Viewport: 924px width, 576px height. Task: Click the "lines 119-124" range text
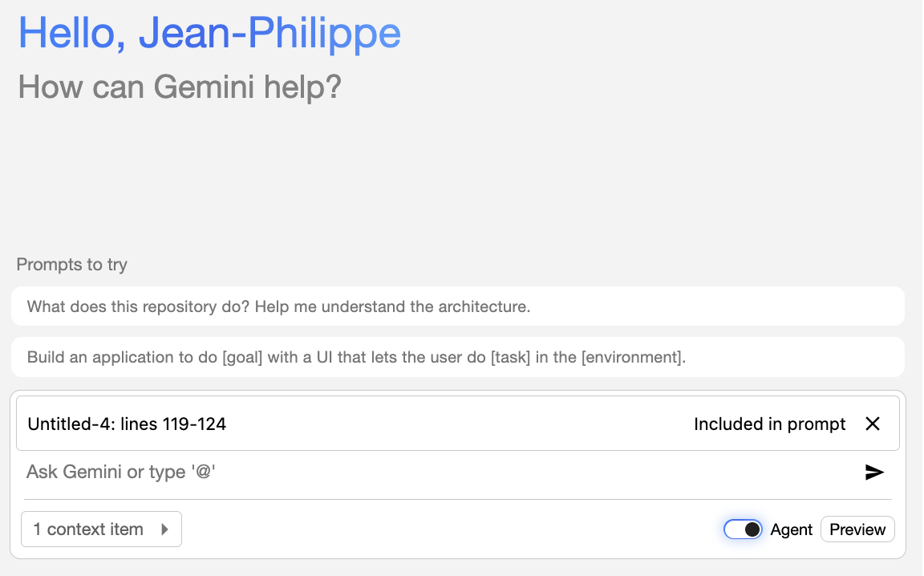[174, 424]
